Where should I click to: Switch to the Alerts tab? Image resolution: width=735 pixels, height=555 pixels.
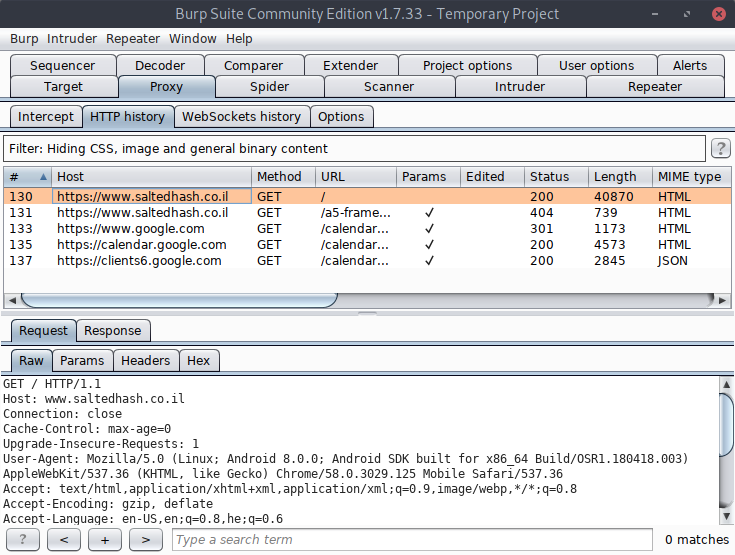[690, 65]
